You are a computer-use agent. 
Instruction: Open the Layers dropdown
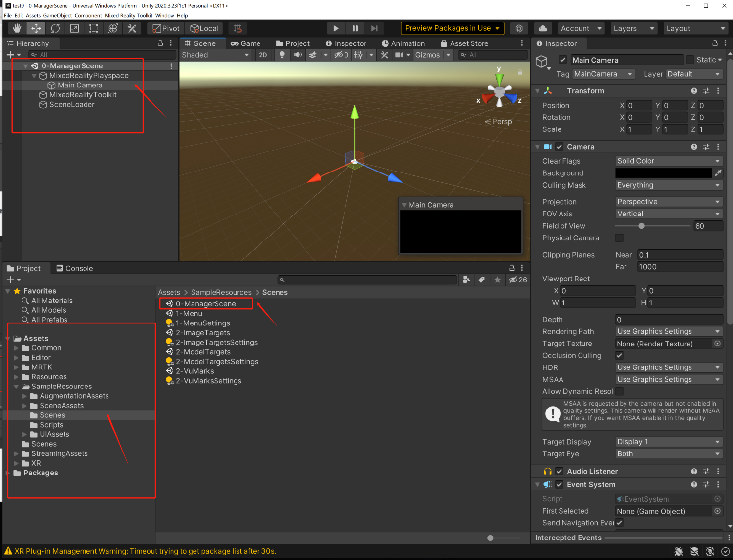tap(633, 28)
